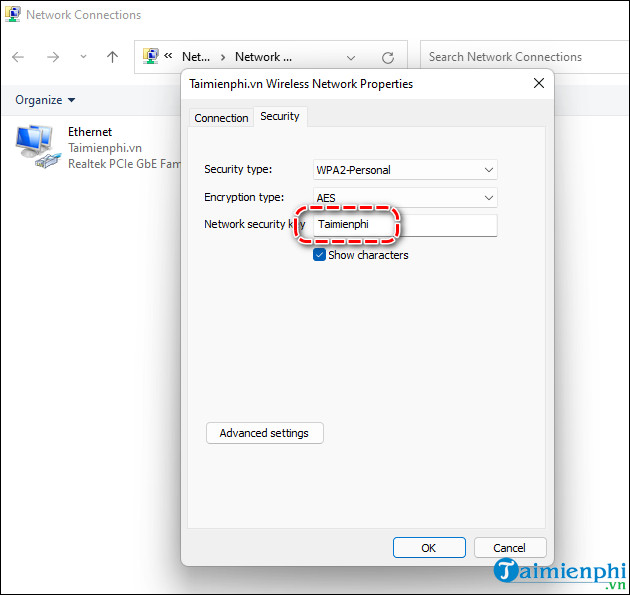
Task: Click the Search Network Connections box
Action: tap(525, 57)
